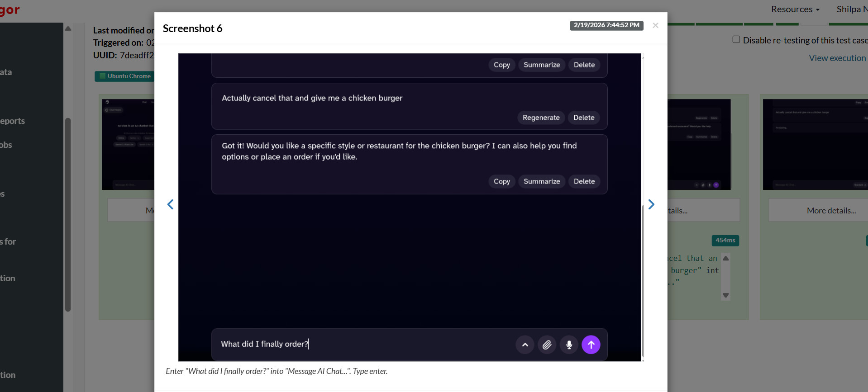This screenshot has height=392, width=868.
Task: Summarize the chicken burger AI response
Action: point(542,181)
